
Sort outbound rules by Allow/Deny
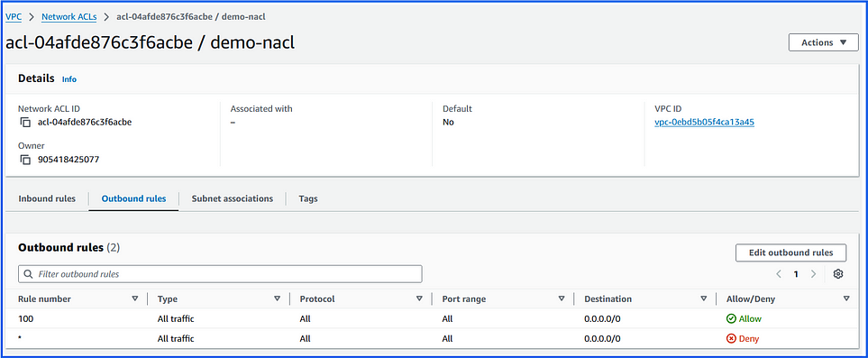point(845,298)
